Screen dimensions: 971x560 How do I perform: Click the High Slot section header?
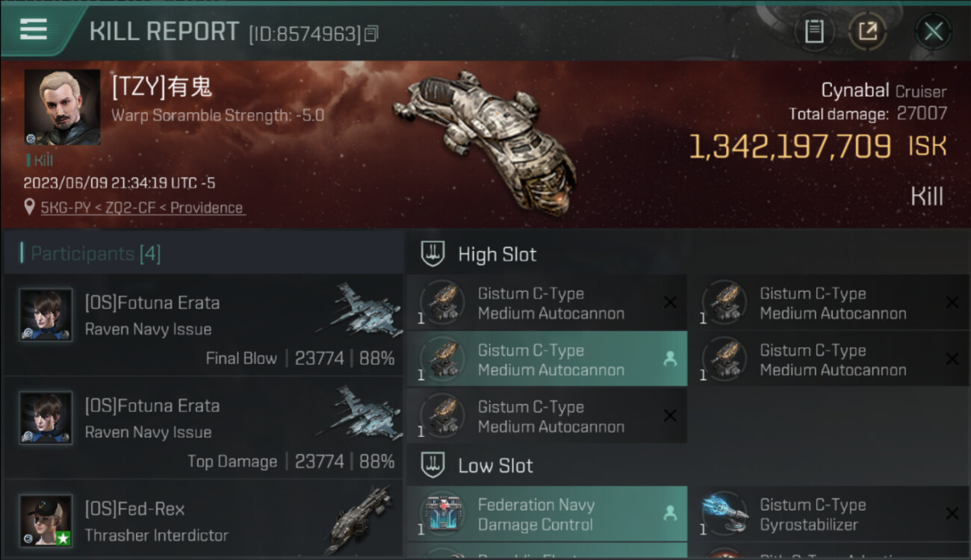pyautogui.click(x=497, y=254)
